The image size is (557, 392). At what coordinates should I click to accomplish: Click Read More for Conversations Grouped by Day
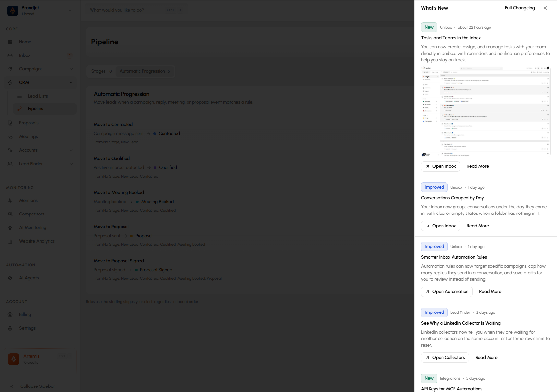[478, 226]
